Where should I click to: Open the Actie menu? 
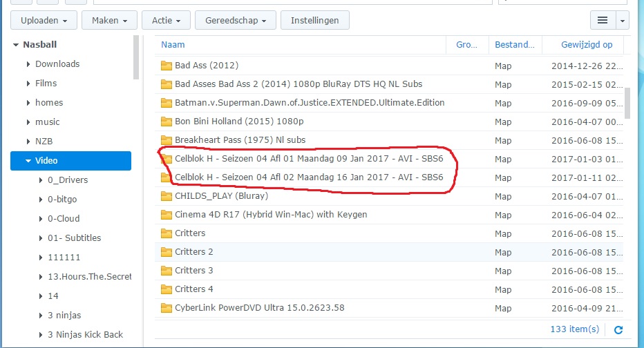tap(166, 21)
